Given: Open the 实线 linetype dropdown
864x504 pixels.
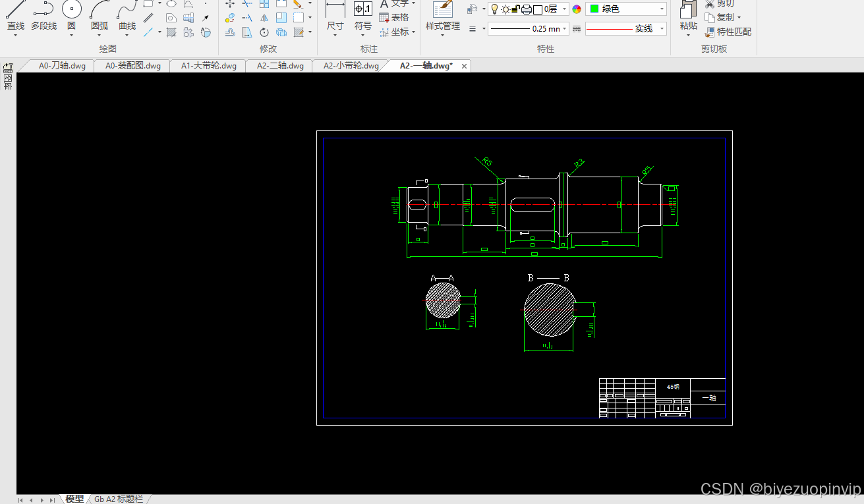Looking at the screenshot, I should pyautogui.click(x=626, y=29).
